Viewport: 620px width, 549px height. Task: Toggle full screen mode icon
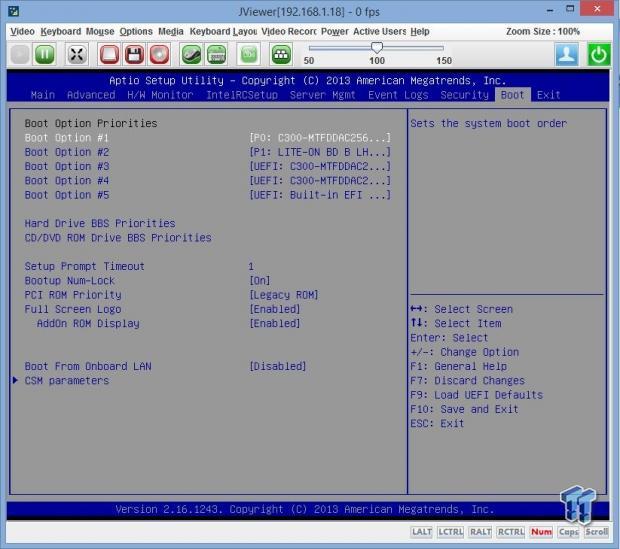point(76,54)
